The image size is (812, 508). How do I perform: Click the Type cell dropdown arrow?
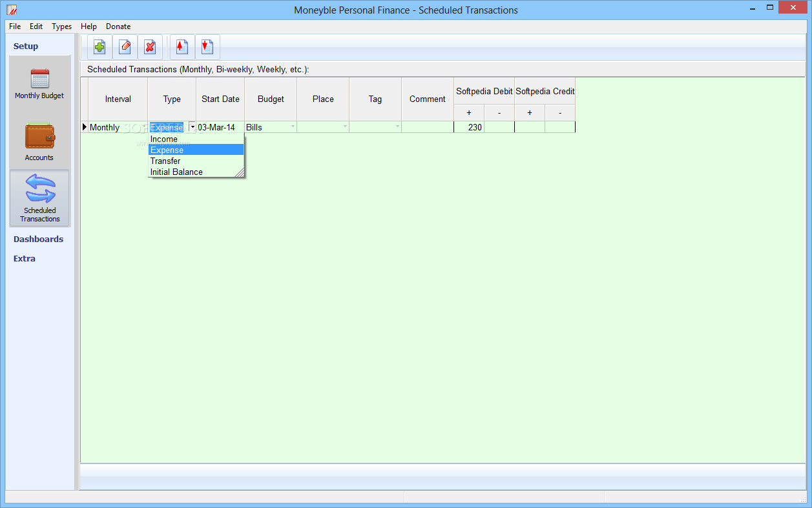[x=193, y=127]
